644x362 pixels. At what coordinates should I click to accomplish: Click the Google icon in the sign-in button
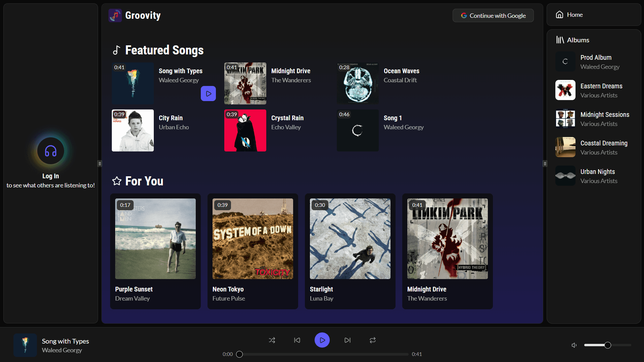(464, 15)
